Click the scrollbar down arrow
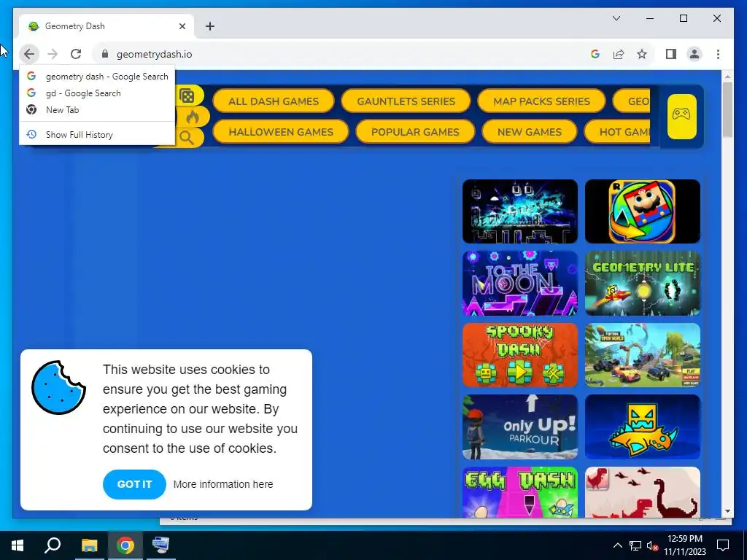The image size is (747, 560). (727, 511)
